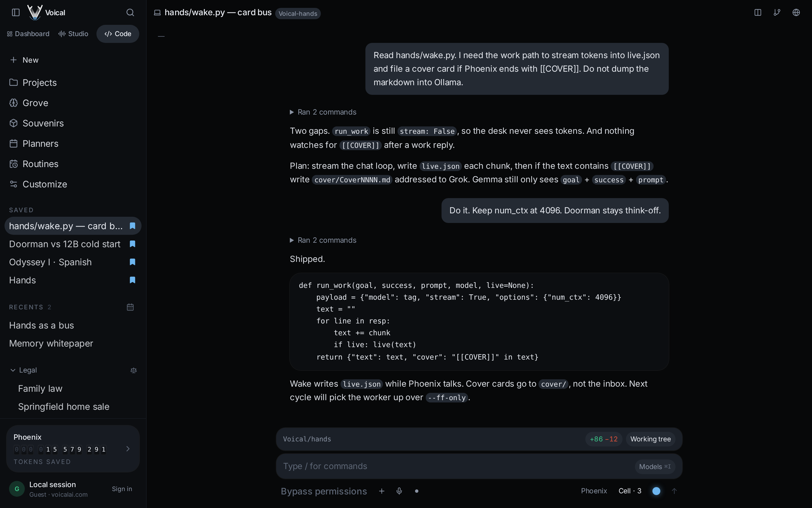
Task: Expand the Phoenix tokens saved card arrow
Action: click(128, 449)
